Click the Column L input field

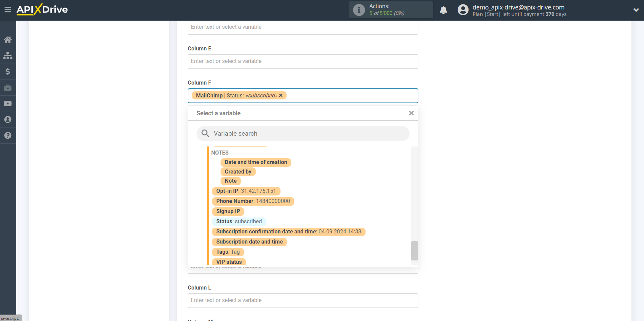tap(303, 301)
